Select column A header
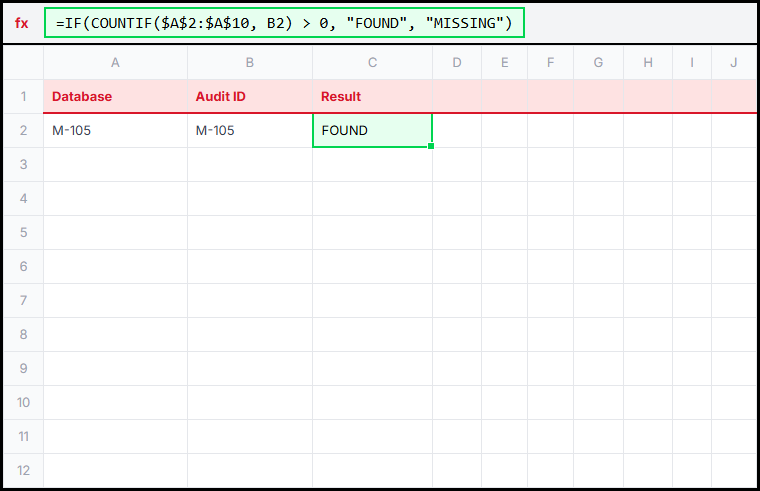760x491 pixels. tap(115, 63)
